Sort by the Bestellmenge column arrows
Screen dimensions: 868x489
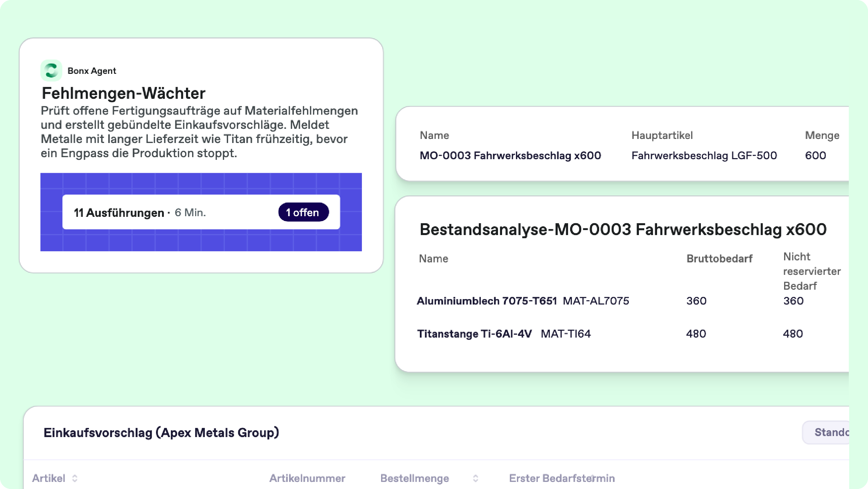pyautogui.click(x=475, y=478)
